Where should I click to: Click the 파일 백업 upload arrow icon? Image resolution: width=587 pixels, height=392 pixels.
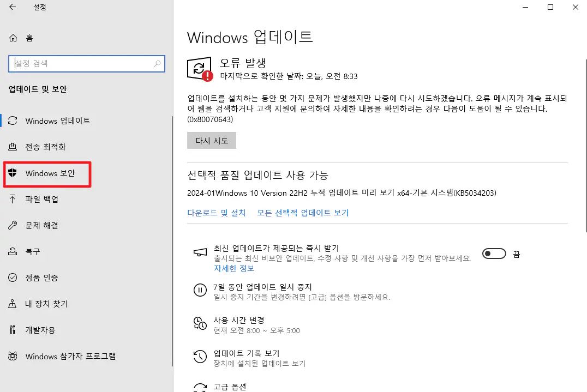13,199
